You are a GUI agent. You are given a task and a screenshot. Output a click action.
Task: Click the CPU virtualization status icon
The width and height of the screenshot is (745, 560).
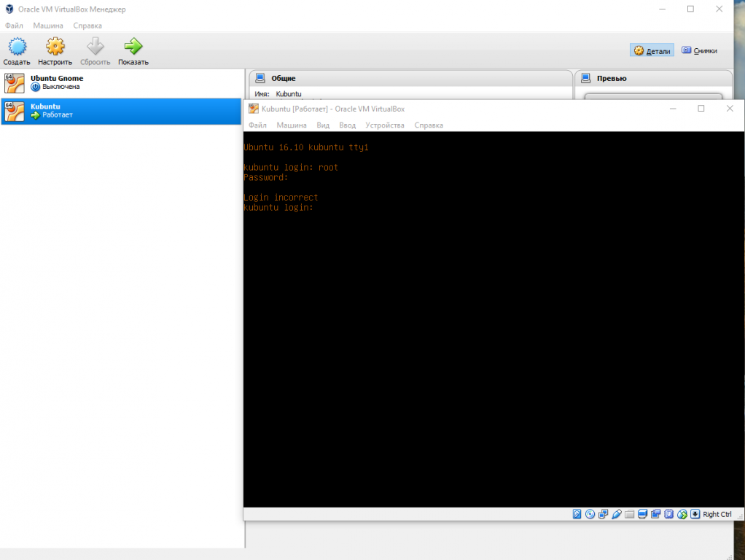[x=669, y=514]
